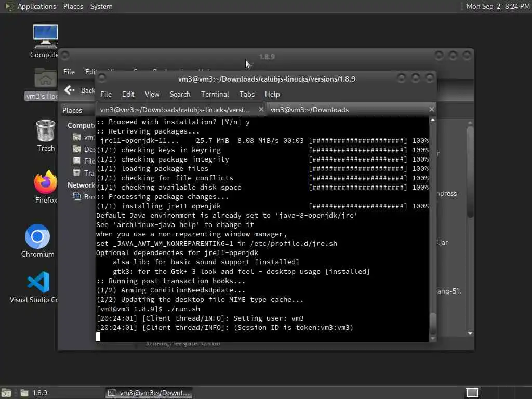Click the 'Session ID is token:vm3:vm3' line
This screenshot has width=532, height=399.
click(x=294, y=328)
